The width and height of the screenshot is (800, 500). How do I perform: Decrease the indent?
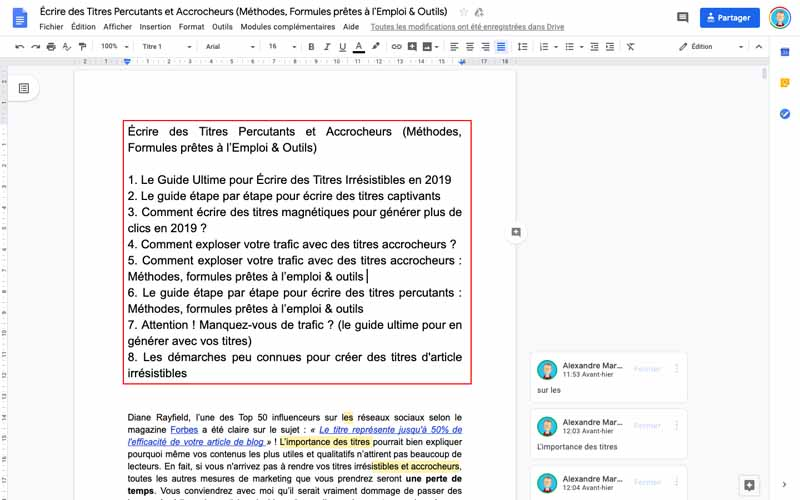pos(594,46)
